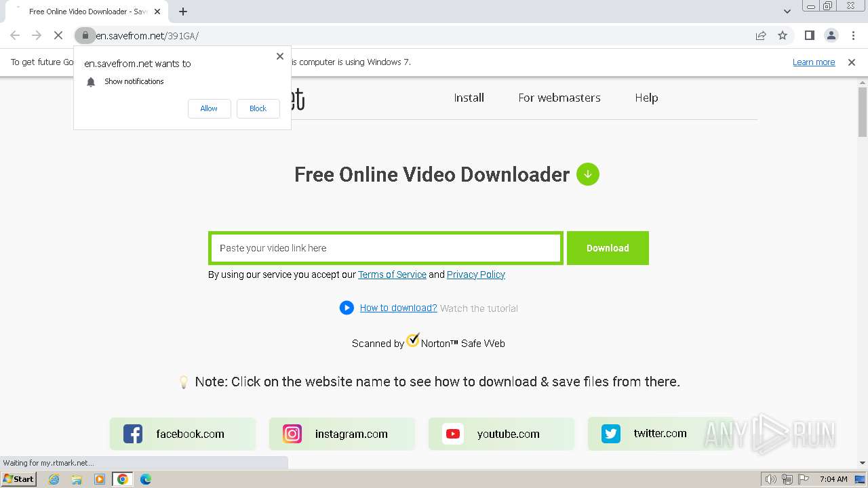Click the volume tray icon
868x488 pixels.
(x=771, y=479)
